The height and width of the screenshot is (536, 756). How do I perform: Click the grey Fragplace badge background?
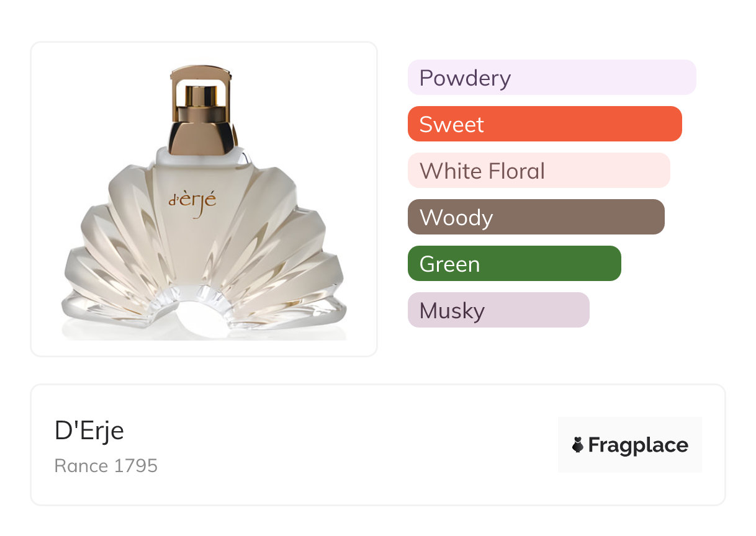(x=630, y=428)
